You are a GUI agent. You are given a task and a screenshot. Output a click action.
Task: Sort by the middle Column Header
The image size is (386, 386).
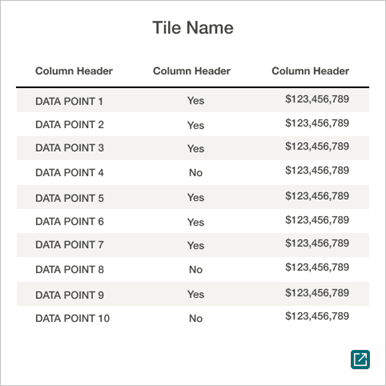click(192, 71)
